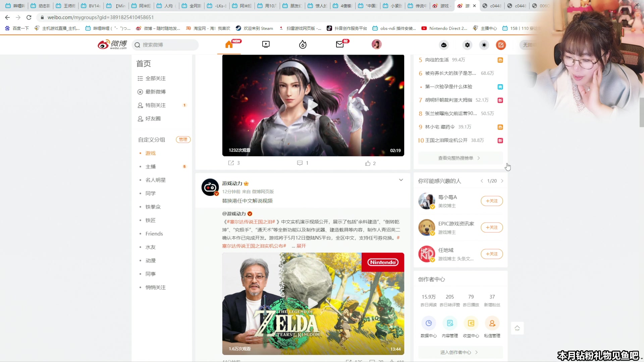This screenshot has width=644, height=362.
Task: Open 收益中心 icon in creator center
Action: point(471,323)
